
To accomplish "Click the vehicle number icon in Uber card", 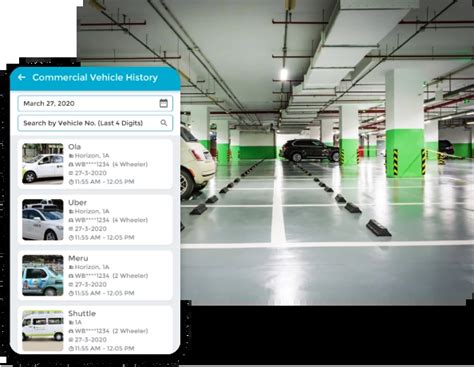I will [71, 220].
